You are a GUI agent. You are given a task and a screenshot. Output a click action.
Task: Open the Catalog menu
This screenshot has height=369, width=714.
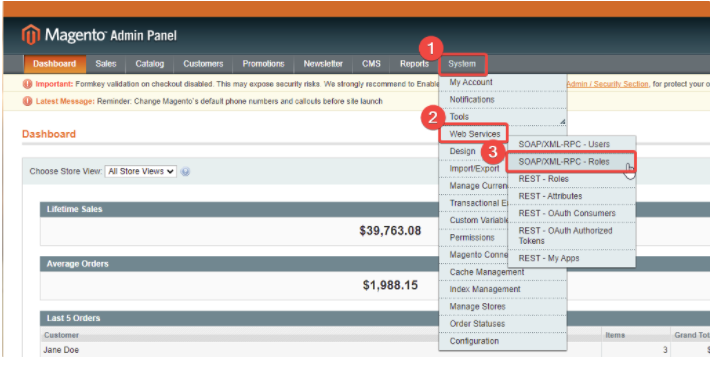149,64
